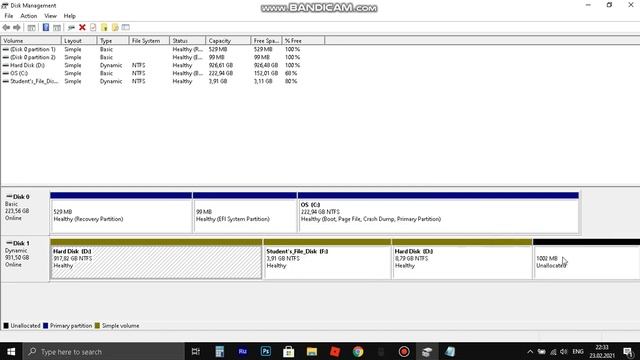The width and height of the screenshot is (640, 360).
Task: Toggle the Show/Hide Action Pane toolbar icon
Action: (x=57, y=27)
